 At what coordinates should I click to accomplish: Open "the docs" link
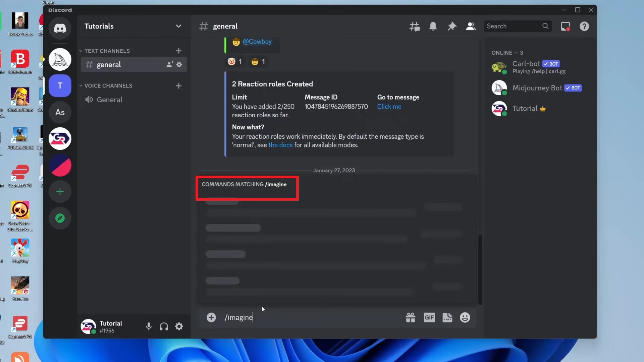coord(280,145)
